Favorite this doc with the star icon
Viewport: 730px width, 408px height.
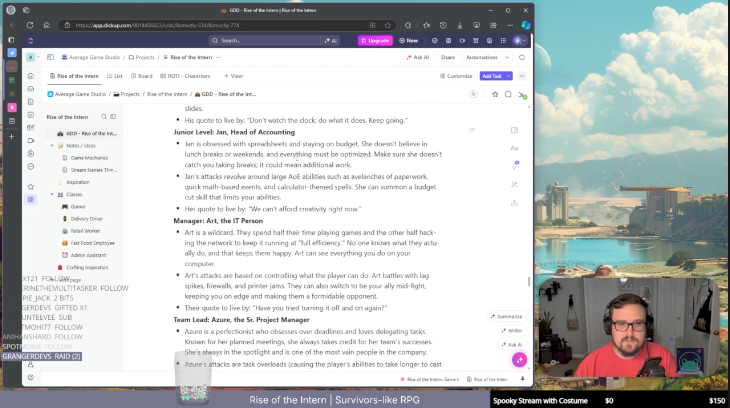click(495, 94)
